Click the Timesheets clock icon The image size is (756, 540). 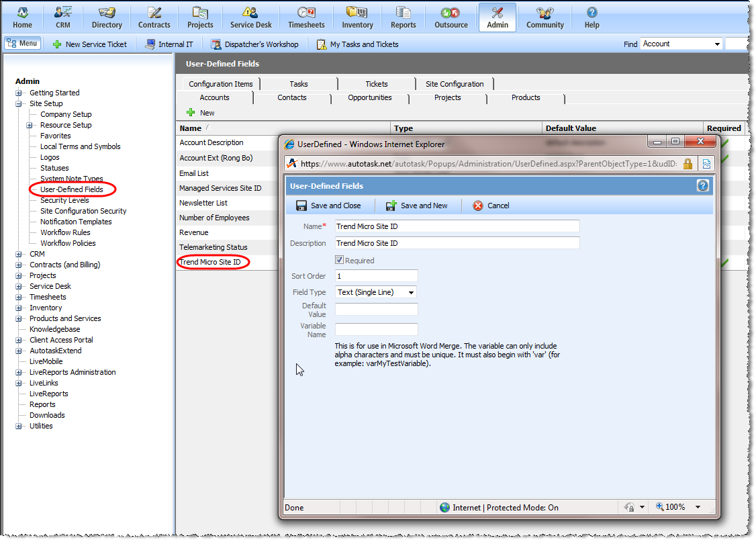[x=306, y=12]
